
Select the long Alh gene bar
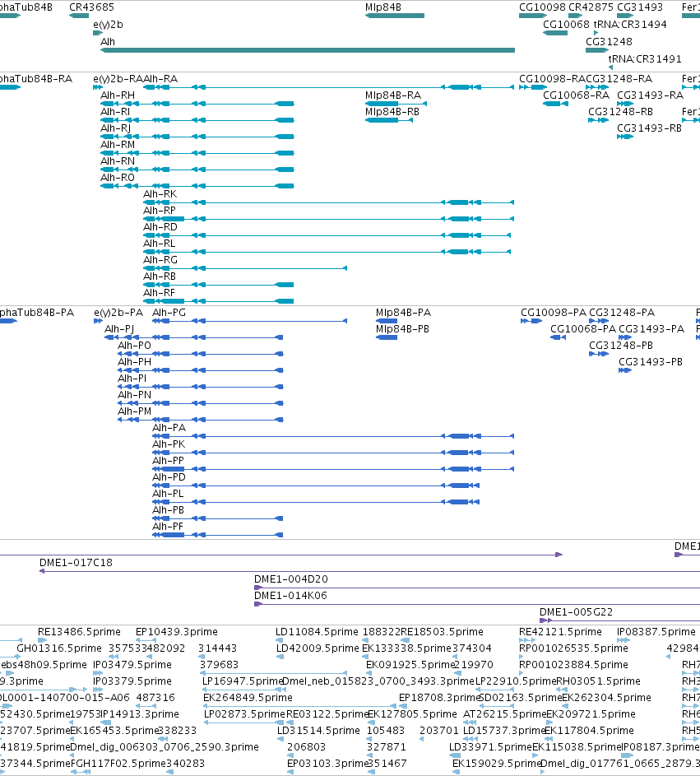click(x=308, y=50)
